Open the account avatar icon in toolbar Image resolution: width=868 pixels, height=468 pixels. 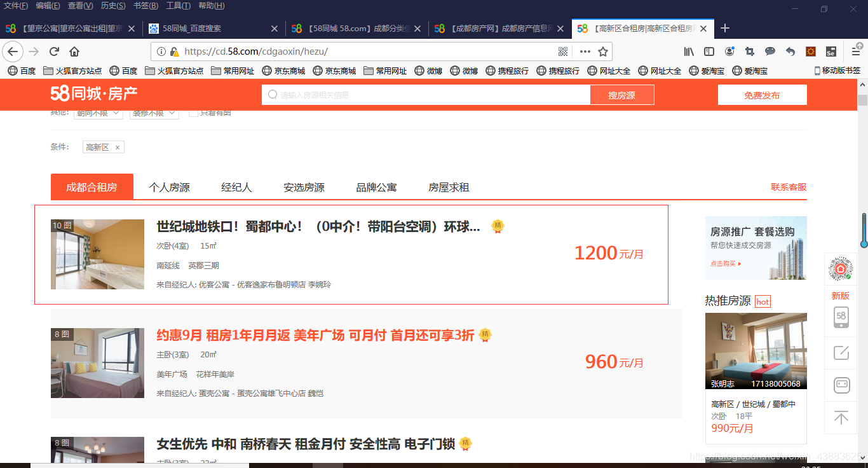click(x=729, y=52)
